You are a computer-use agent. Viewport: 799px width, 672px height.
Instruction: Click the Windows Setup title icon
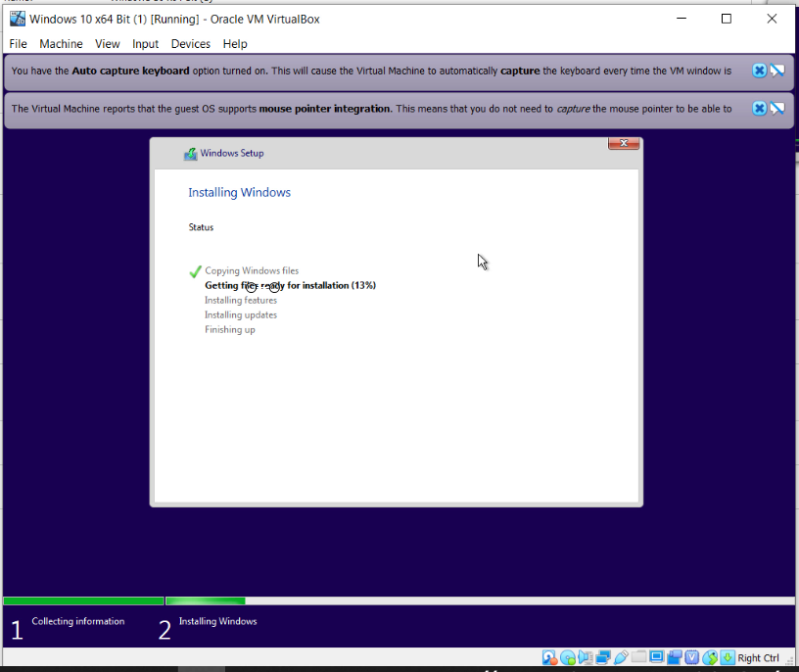click(191, 154)
